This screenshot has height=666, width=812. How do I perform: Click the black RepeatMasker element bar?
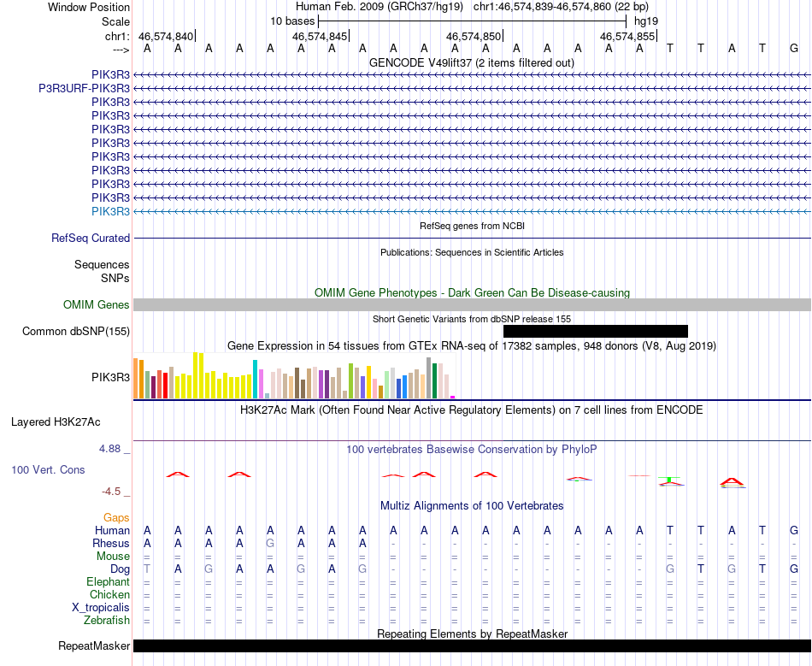[473, 645]
